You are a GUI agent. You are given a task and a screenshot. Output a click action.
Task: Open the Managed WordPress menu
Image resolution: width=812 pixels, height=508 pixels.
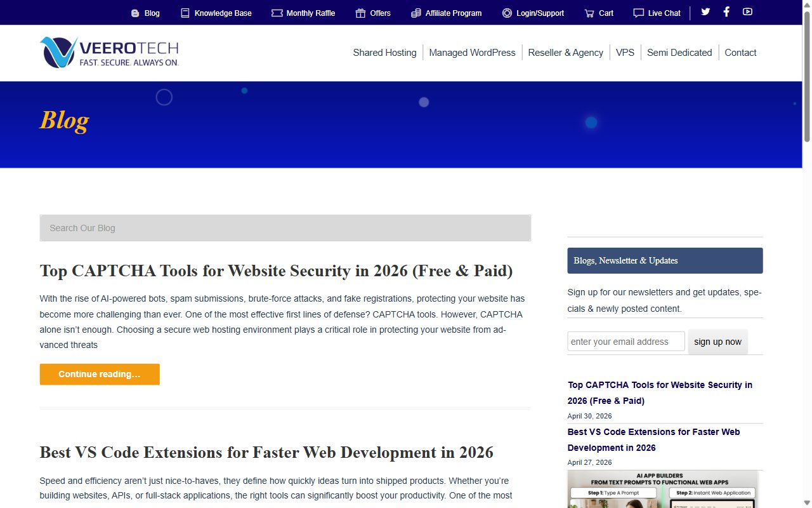tap(472, 53)
